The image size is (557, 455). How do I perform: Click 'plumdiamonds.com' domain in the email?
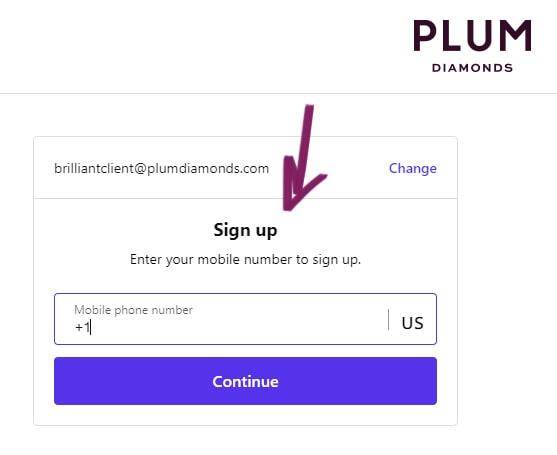click(208, 168)
